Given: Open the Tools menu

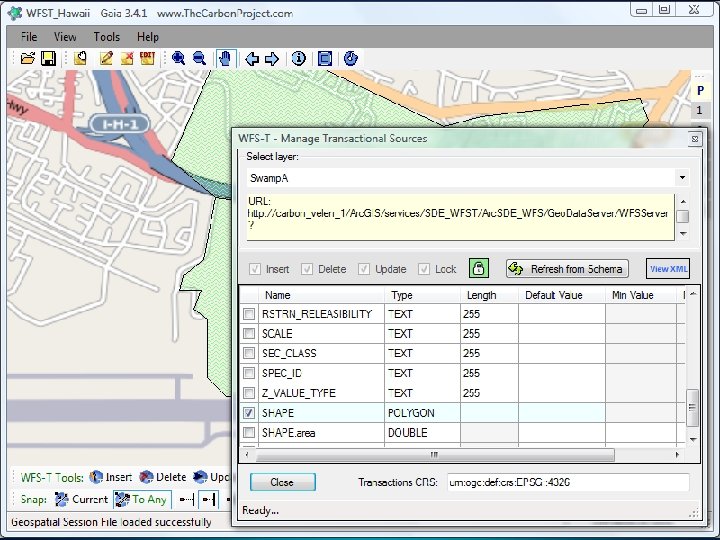Looking at the screenshot, I should (107, 37).
